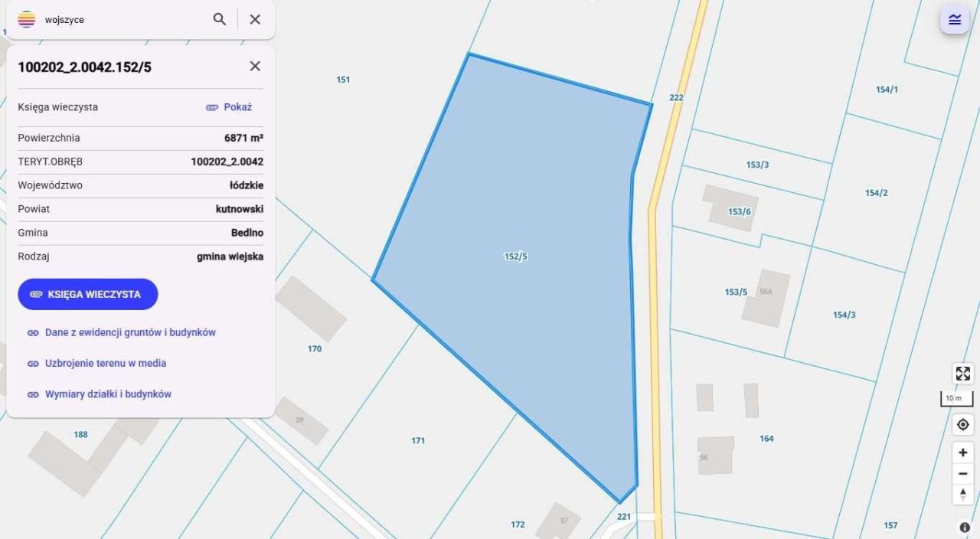Click parcel label '164' on the map
This screenshot has height=539, width=980.
[766, 439]
